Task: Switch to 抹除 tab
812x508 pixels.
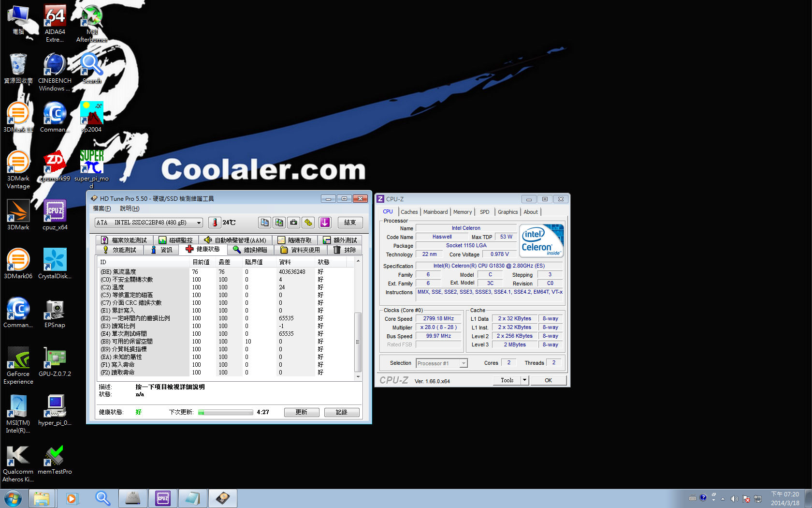Action: click(x=345, y=250)
